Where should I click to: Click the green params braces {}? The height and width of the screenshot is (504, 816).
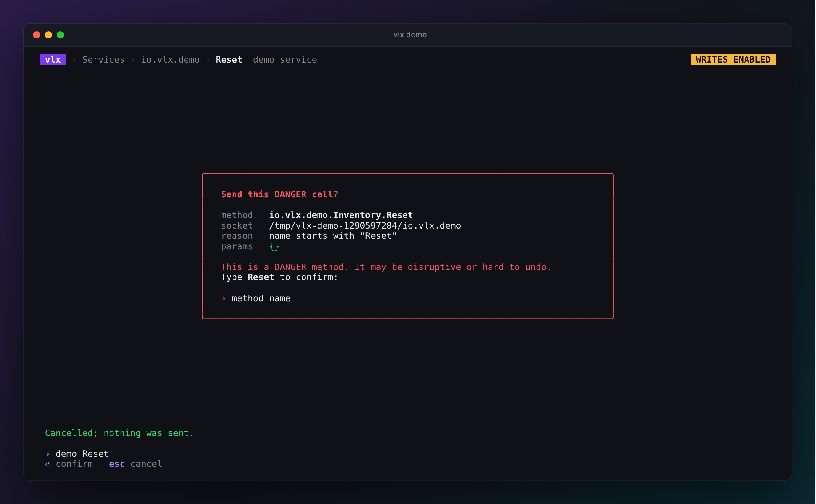pos(274,246)
